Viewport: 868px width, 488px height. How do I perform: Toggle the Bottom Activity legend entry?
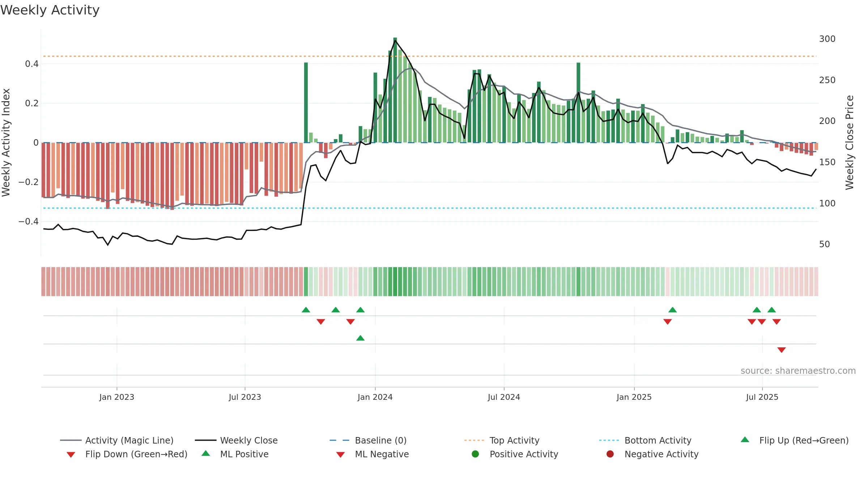(645, 440)
